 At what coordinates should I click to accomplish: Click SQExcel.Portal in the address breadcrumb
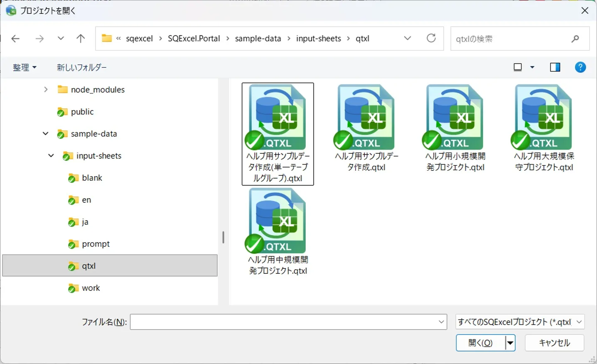pyautogui.click(x=194, y=38)
